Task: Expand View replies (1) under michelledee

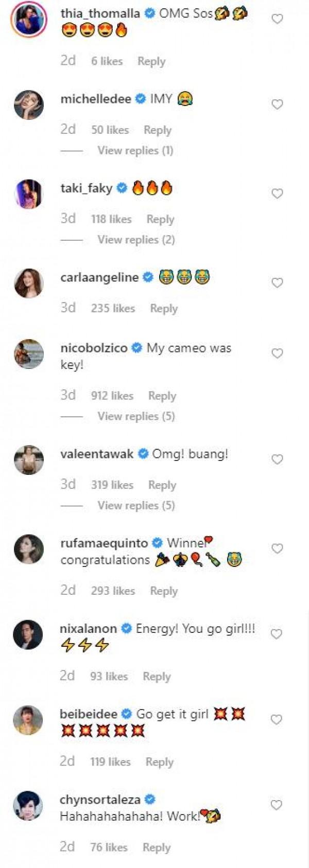Action: click(135, 151)
